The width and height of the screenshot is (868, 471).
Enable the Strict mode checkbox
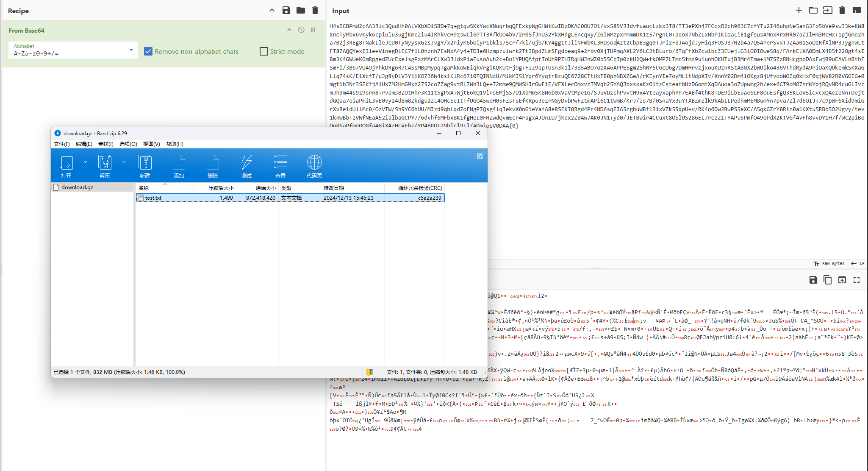coord(264,51)
